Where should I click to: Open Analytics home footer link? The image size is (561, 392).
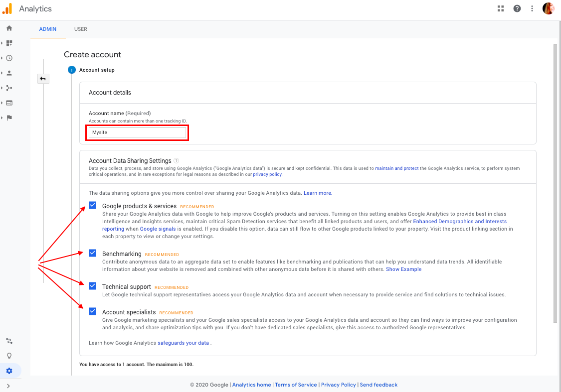click(251, 385)
